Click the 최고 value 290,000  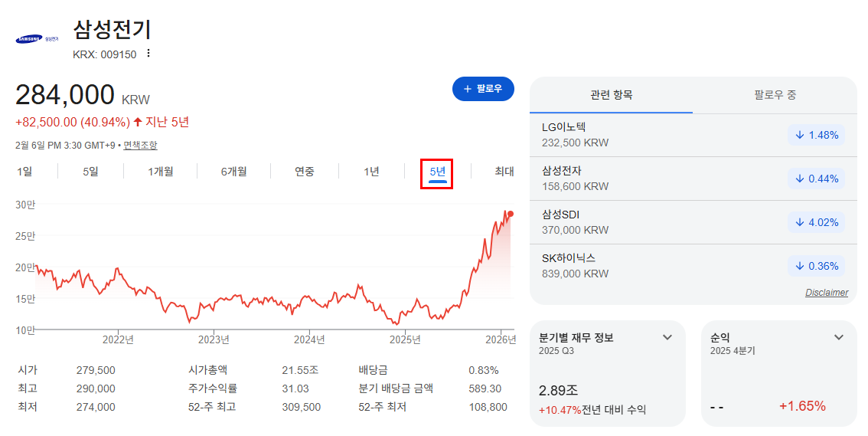pos(96,388)
